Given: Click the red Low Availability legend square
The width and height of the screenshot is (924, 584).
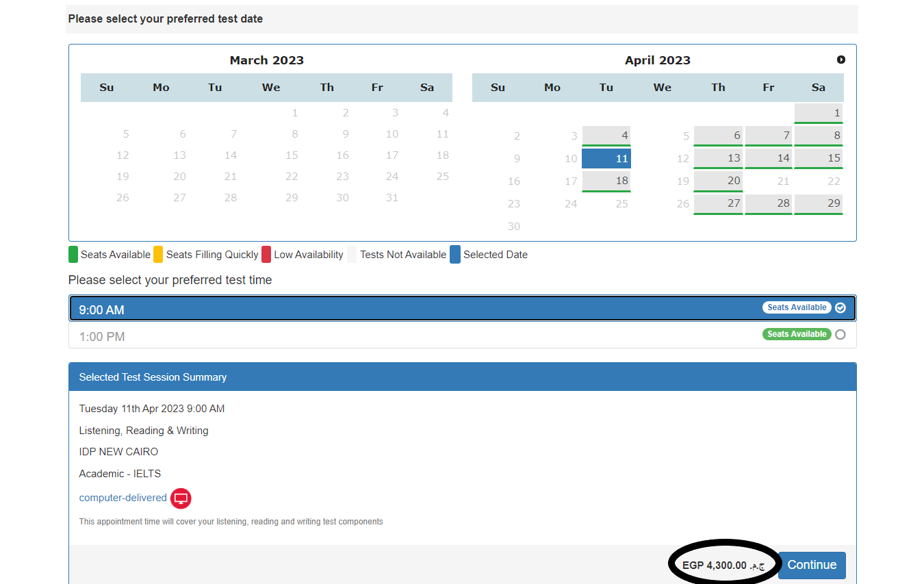Looking at the screenshot, I should coord(267,254).
